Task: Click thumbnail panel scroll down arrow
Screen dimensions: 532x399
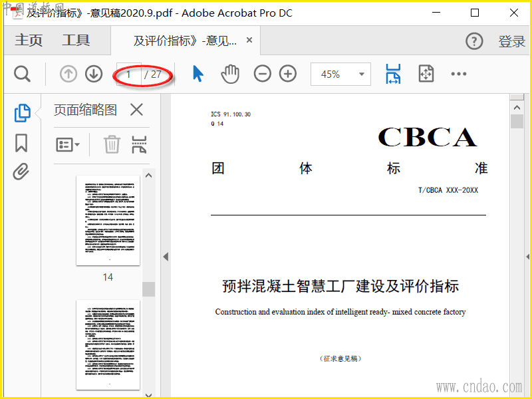Action: [148, 395]
